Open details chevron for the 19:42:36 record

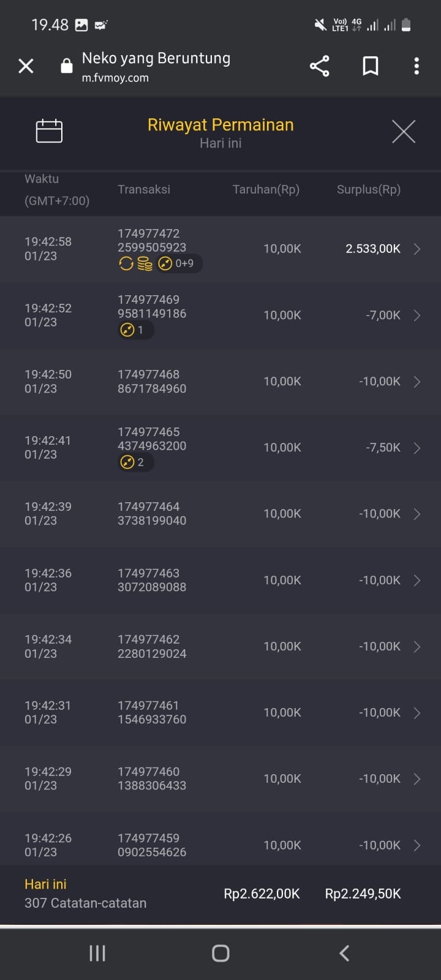[x=417, y=580]
